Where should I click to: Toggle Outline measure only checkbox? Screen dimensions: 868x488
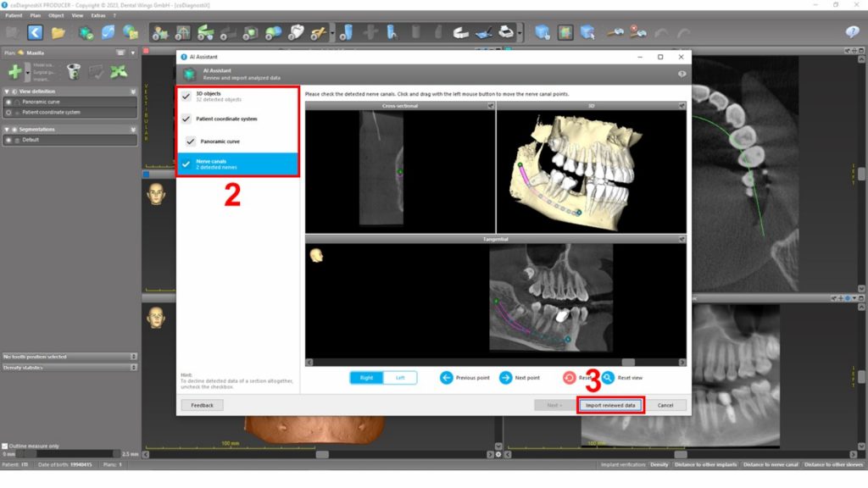[4, 446]
